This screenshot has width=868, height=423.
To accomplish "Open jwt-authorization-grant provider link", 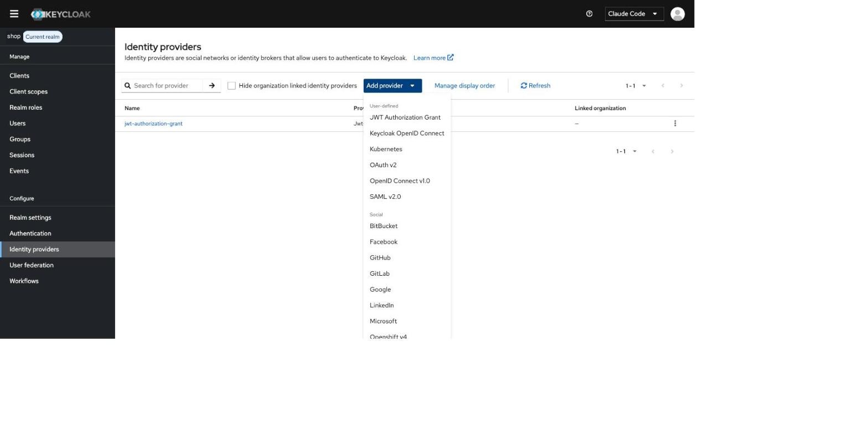I will (153, 123).
